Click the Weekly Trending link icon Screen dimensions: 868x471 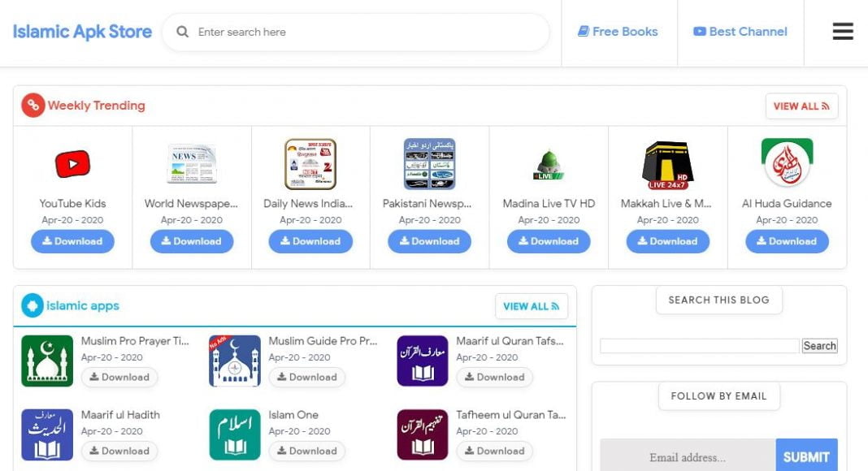point(33,106)
